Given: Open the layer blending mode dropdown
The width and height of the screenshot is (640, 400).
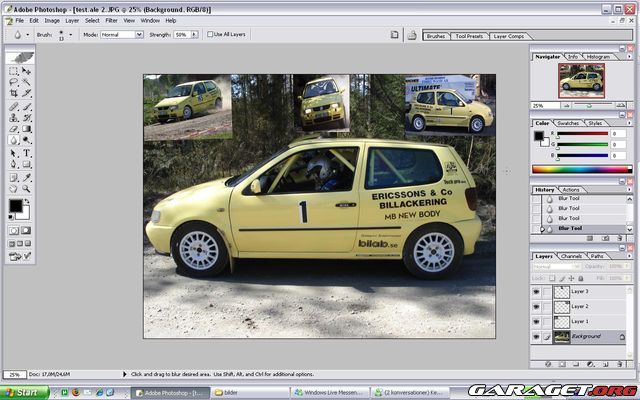Looking at the screenshot, I should 557,266.
